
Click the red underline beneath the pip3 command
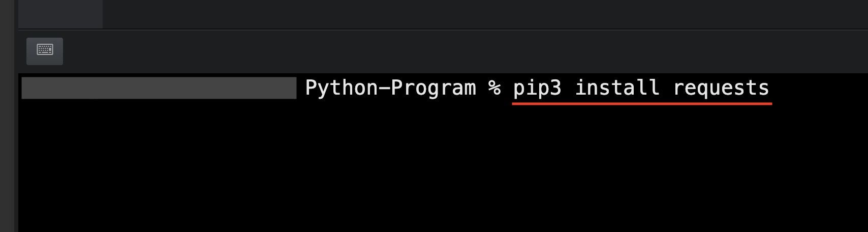coord(641,103)
